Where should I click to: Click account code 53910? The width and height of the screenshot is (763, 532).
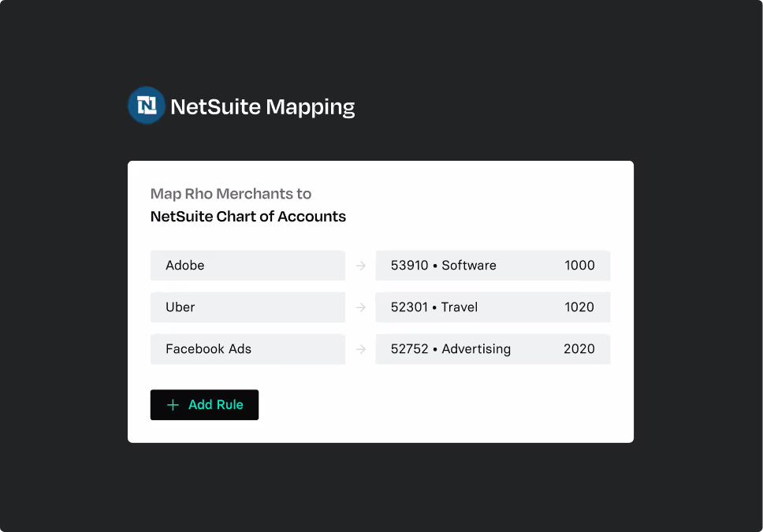pos(409,266)
